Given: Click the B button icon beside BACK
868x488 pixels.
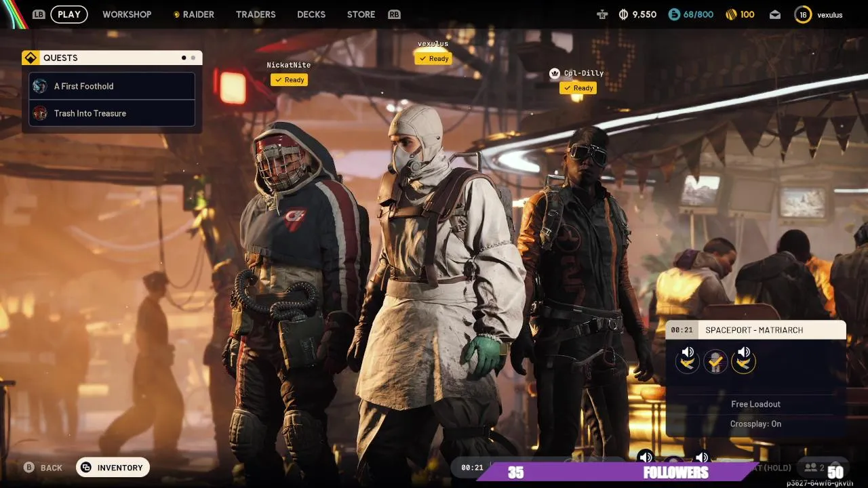Looking at the screenshot, I should pos(29,468).
